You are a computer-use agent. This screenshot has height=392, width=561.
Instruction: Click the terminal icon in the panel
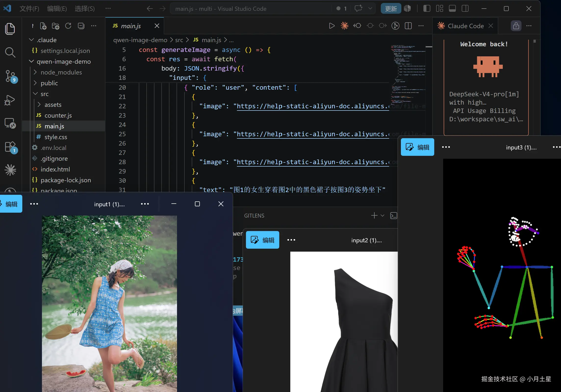(394, 216)
